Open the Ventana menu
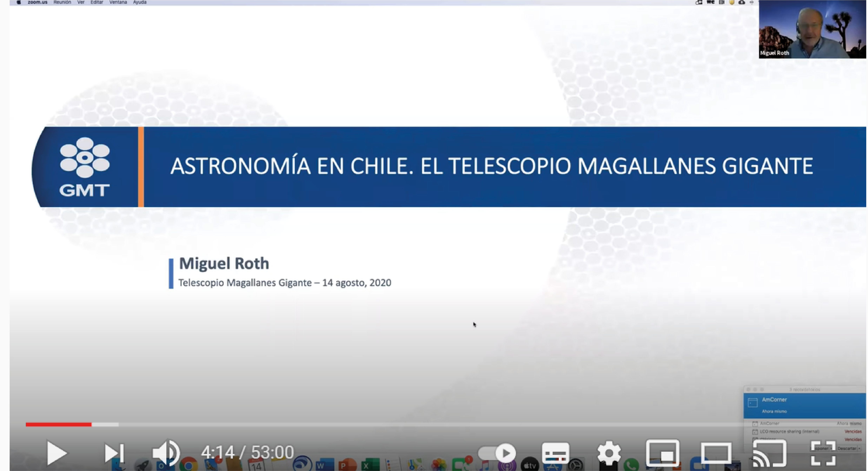 tap(118, 2)
